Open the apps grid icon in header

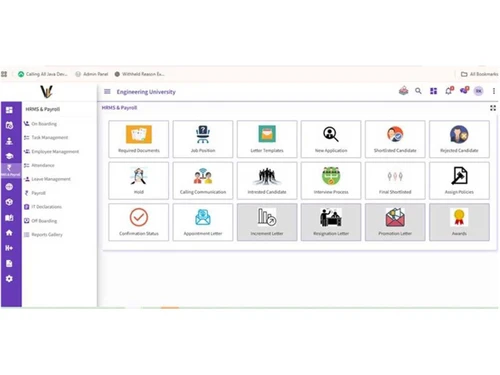click(x=433, y=91)
